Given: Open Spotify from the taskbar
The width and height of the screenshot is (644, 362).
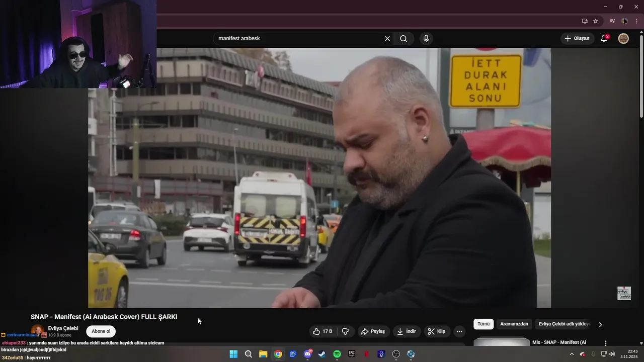Looking at the screenshot, I should [x=337, y=354].
